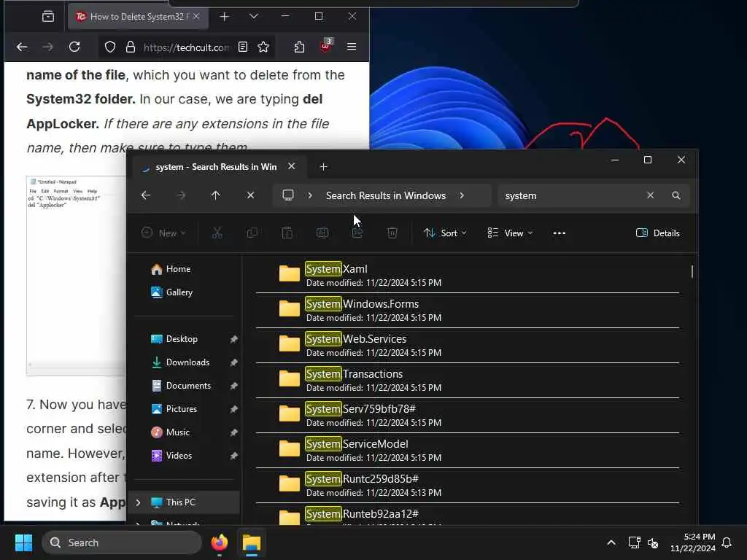Open the View dropdown

510,233
